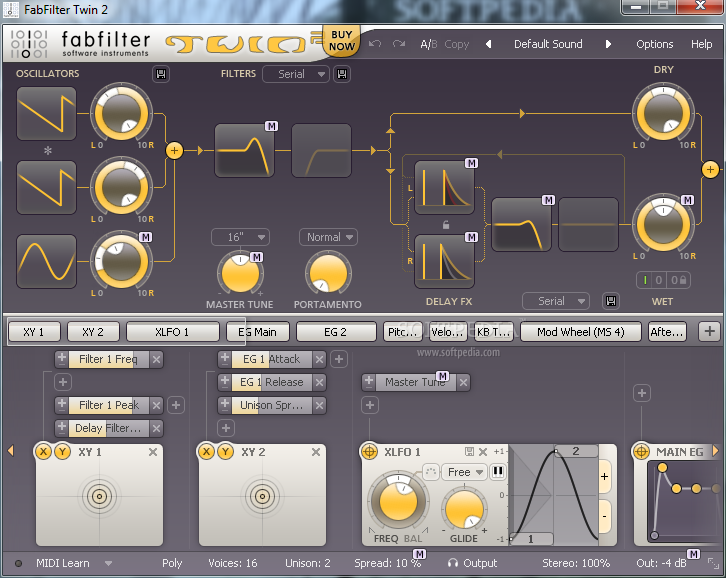This screenshot has width=726, height=578.
Task: Add a new modulation source plus button
Action: pyautogui.click(x=709, y=332)
